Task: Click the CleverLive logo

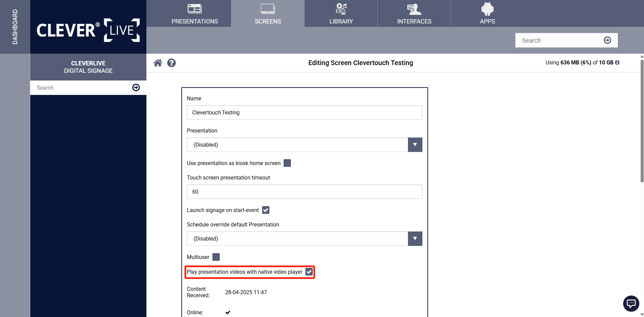Action: tap(88, 30)
